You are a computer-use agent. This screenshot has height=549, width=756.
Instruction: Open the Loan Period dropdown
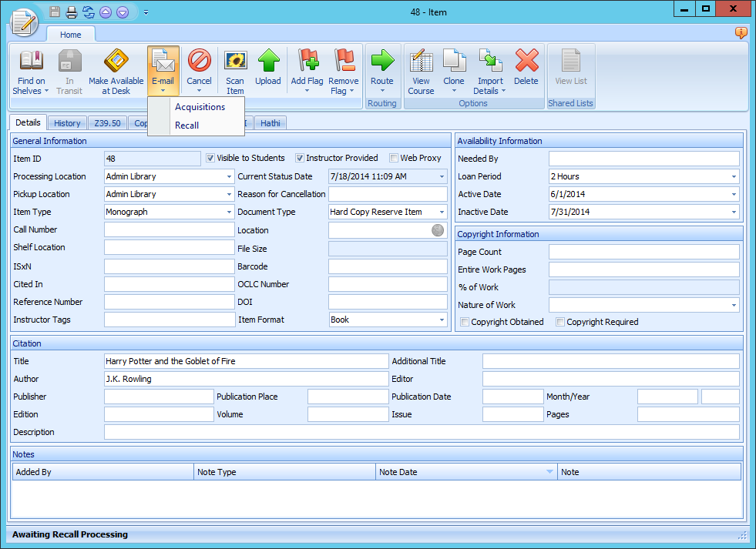click(x=732, y=176)
